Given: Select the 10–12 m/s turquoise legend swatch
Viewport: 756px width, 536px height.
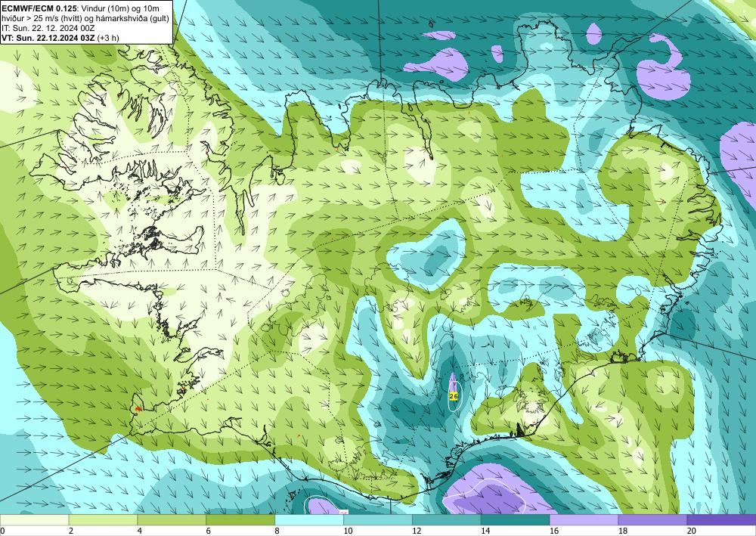Looking at the screenshot, I should (377, 520).
